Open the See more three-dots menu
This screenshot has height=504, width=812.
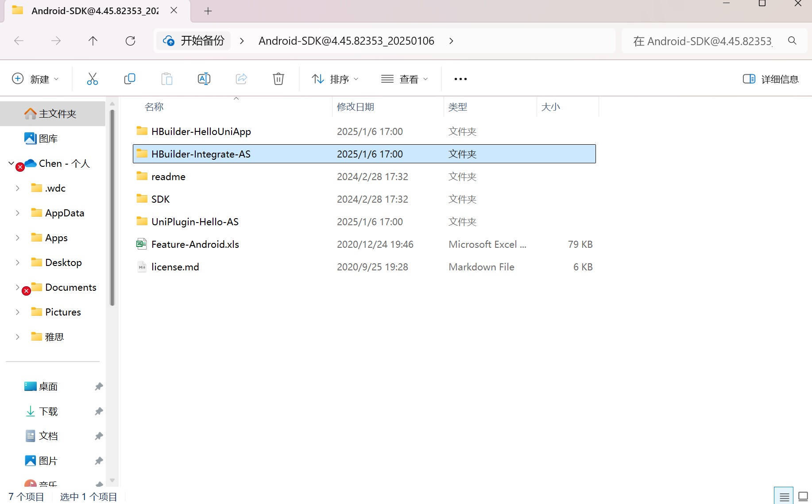[460, 79]
